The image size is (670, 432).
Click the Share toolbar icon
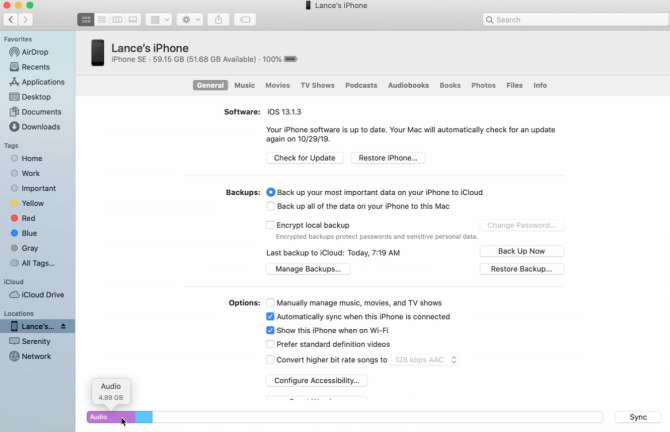tap(218, 20)
